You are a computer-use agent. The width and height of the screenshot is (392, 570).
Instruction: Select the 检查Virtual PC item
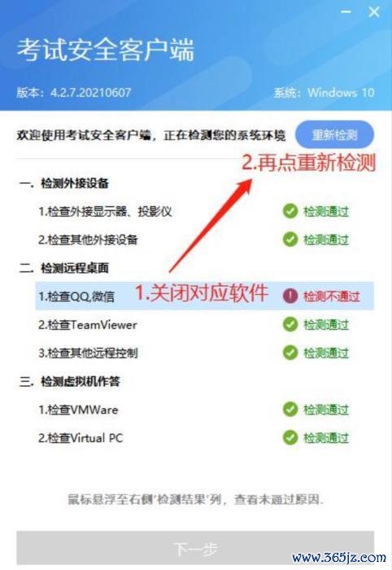click(81, 438)
